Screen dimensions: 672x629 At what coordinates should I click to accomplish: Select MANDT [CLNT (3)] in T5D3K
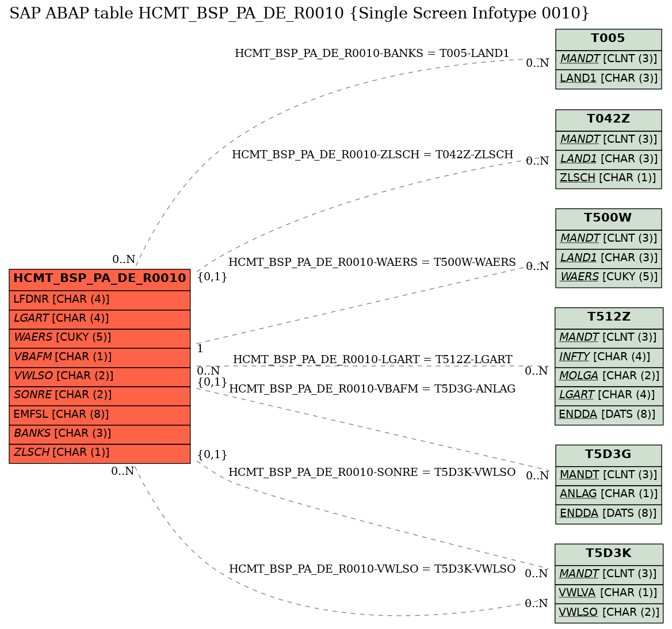(609, 574)
